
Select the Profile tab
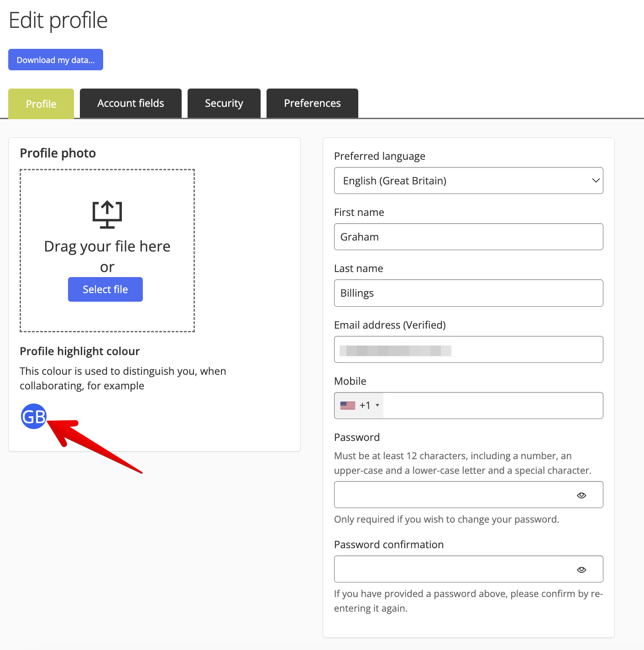point(41,104)
